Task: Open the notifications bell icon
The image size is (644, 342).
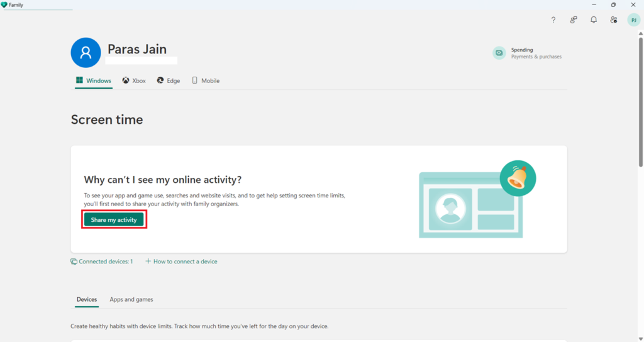Action: point(594,19)
